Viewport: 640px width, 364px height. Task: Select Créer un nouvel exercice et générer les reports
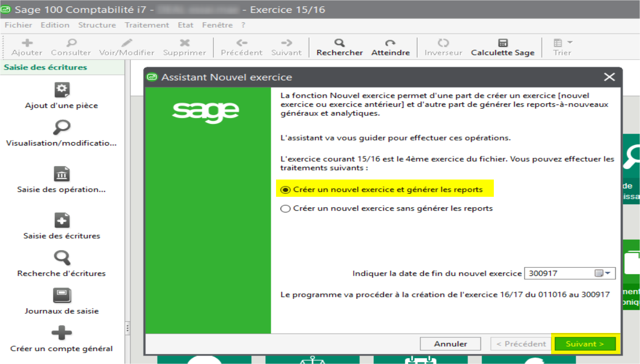[x=285, y=190]
